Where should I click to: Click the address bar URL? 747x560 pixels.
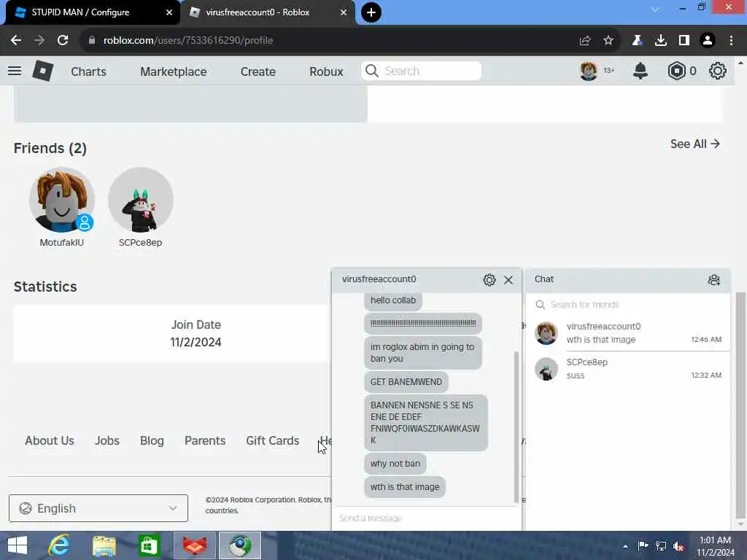(x=188, y=41)
